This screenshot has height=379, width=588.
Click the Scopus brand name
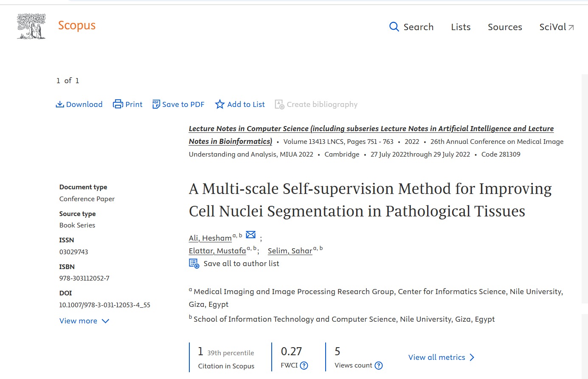[x=77, y=25]
